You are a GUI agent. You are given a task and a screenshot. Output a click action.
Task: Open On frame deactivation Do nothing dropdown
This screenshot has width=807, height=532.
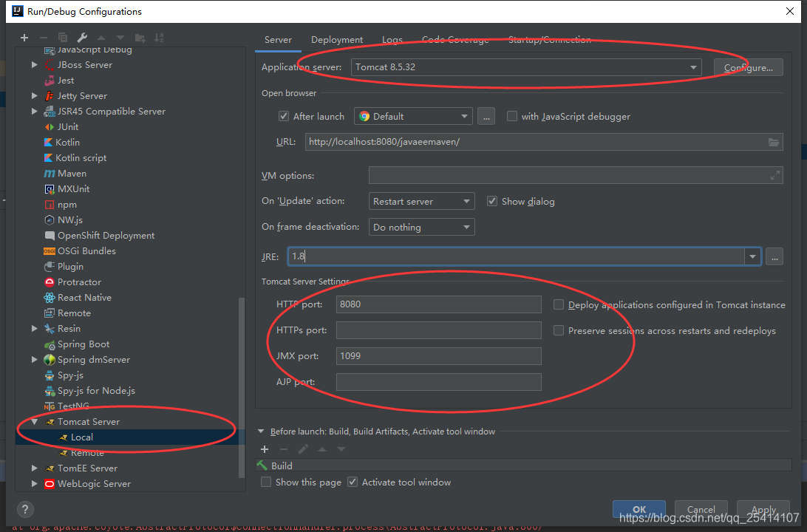point(421,227)
